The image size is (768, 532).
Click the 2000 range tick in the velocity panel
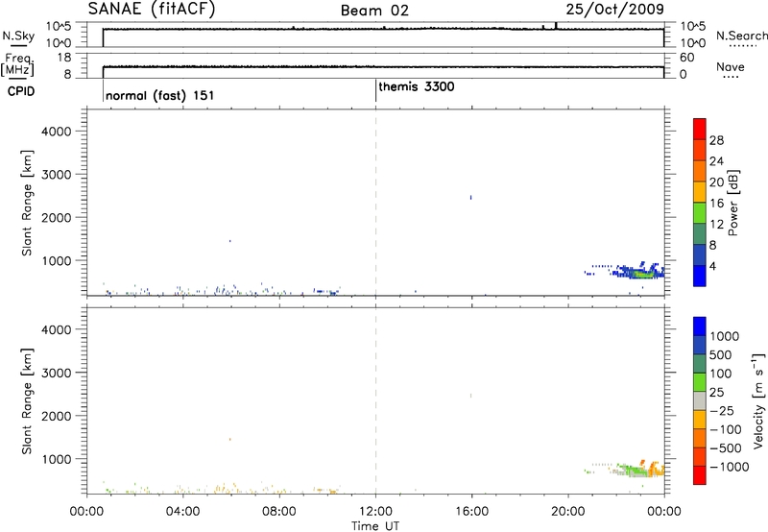pyautogui.click(x=56, y=416)
